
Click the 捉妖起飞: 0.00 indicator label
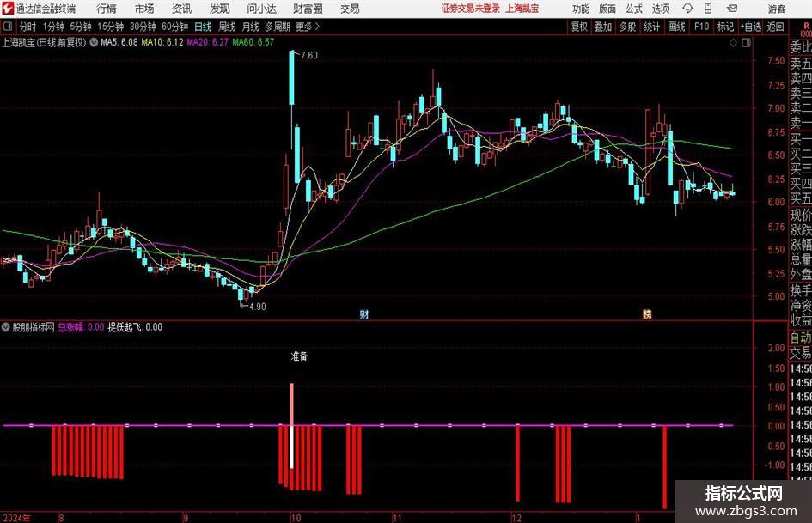pos(135,327)
